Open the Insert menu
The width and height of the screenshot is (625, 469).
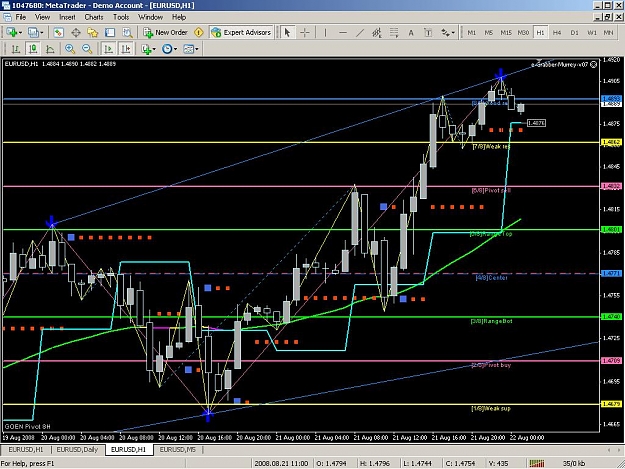click(x=67, y=17)
